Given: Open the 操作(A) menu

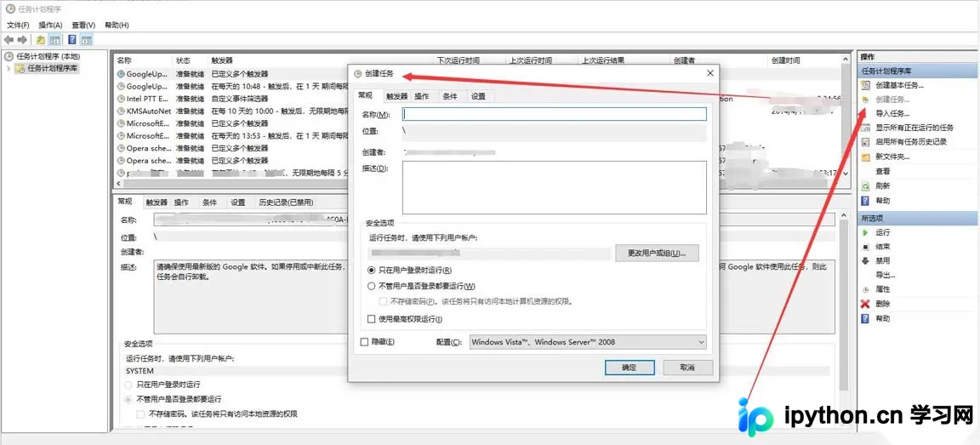Looking at the screenshot, I should pos(51,25).
